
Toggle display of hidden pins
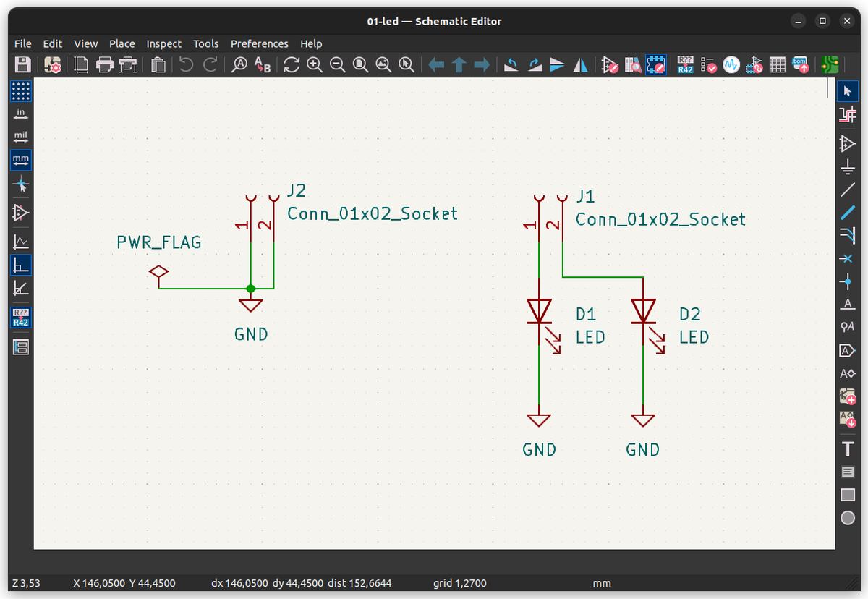pos(21,213)
